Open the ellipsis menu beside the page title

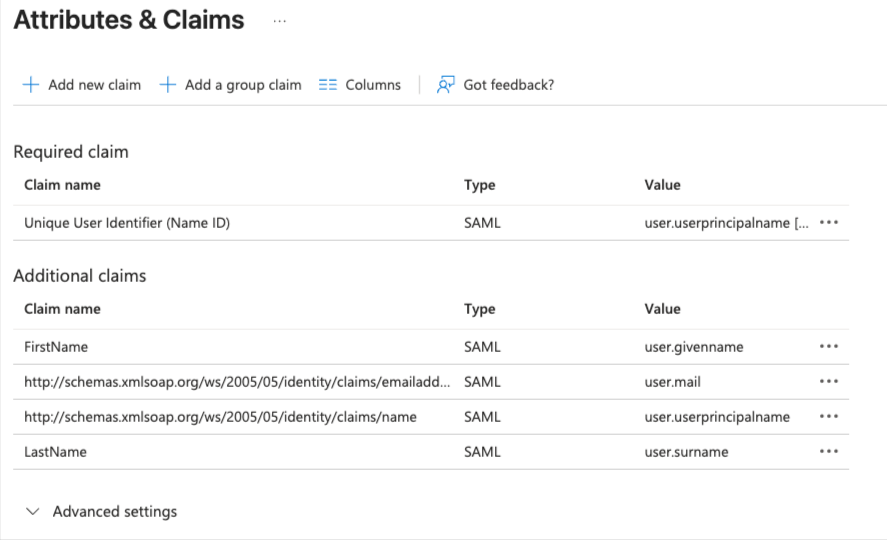279,21
